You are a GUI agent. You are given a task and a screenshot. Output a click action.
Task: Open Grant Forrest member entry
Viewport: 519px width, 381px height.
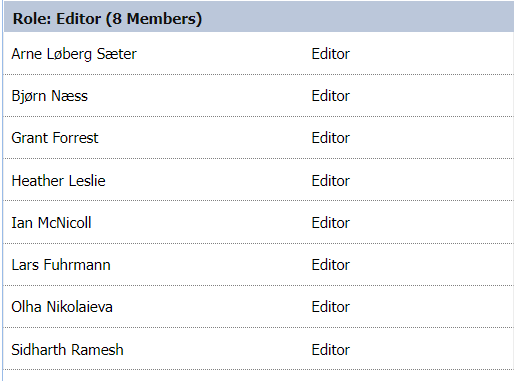point(55,138)
